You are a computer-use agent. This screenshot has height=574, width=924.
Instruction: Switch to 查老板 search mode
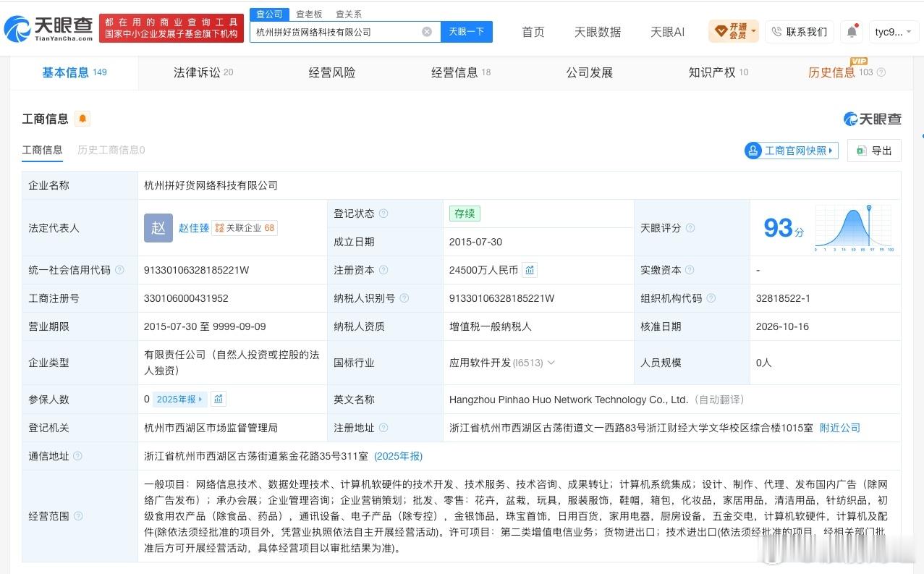tap(309, 14)
